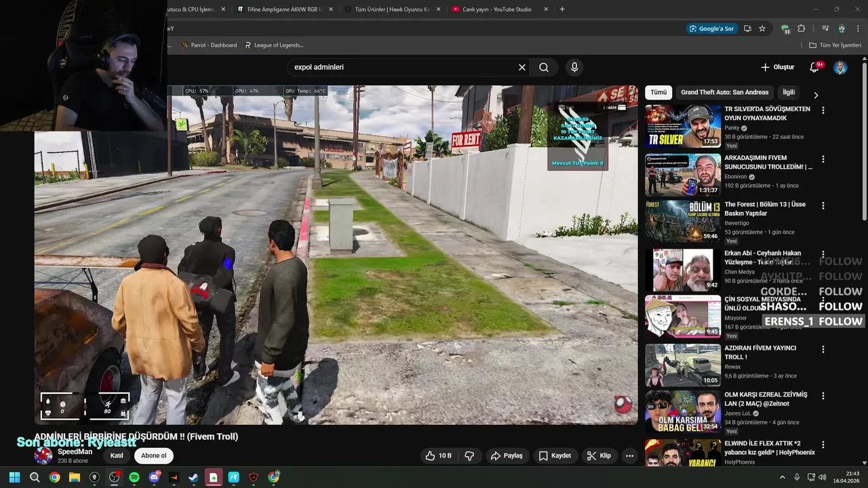The height and width of the screenshot is (488, 868).
Task: Open the ARKADAŞIMIN FIVEM SUNUCUSUNU TROLLEDİM video
Action: (x=683, y=175)
